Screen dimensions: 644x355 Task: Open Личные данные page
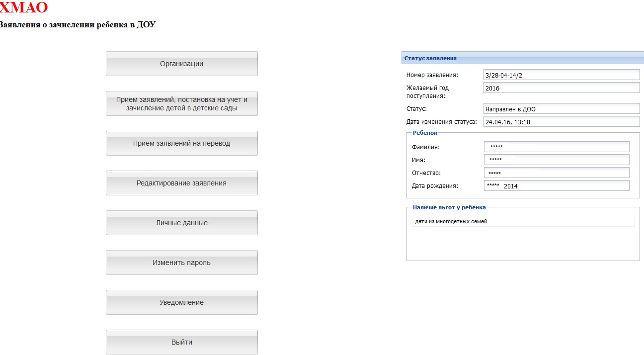[181, 223]
